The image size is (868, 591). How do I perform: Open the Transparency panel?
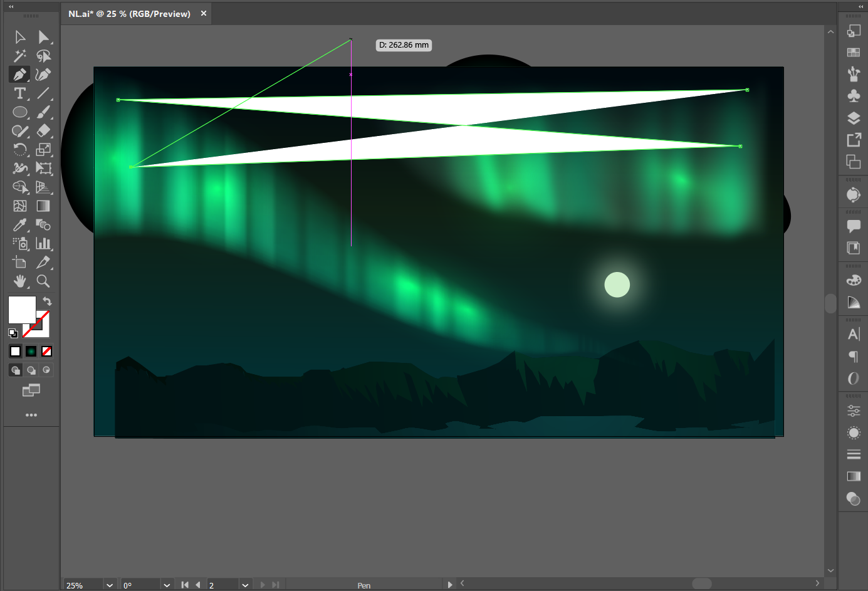coord(854,499)
